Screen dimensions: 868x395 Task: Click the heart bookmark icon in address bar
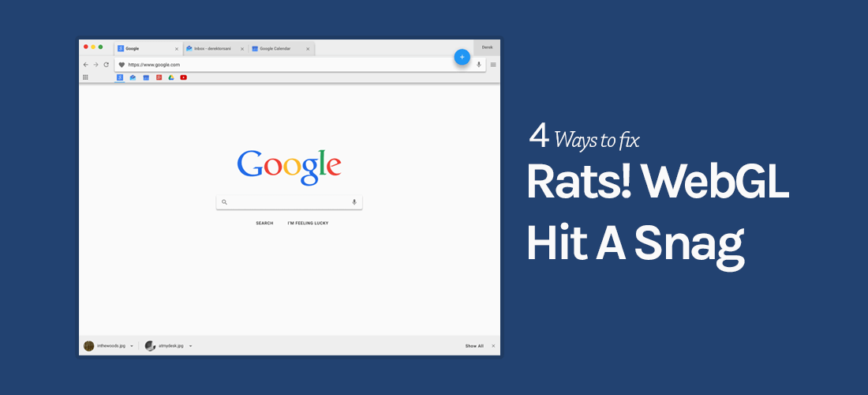click(x=122, y=65)
